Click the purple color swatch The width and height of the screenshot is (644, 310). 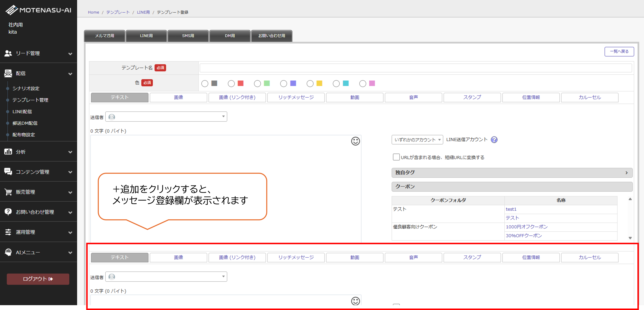[x=293, y=83]
